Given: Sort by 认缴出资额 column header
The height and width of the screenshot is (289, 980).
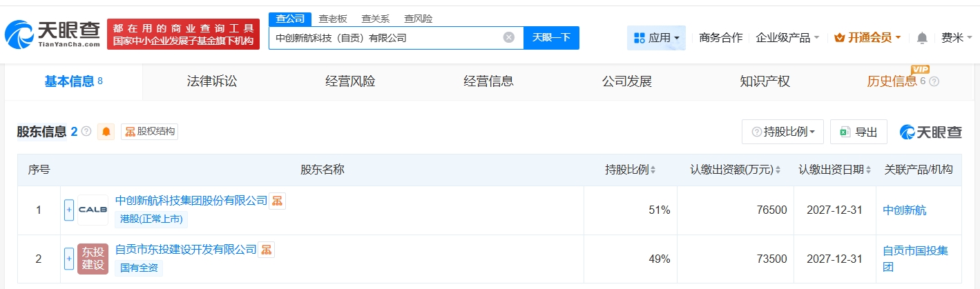Looking at the screenshot, I should (735, 170).
